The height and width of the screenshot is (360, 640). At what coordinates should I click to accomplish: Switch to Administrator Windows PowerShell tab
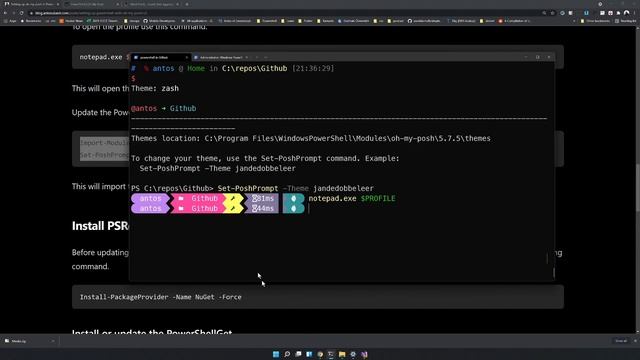click(x=221, y=57)
